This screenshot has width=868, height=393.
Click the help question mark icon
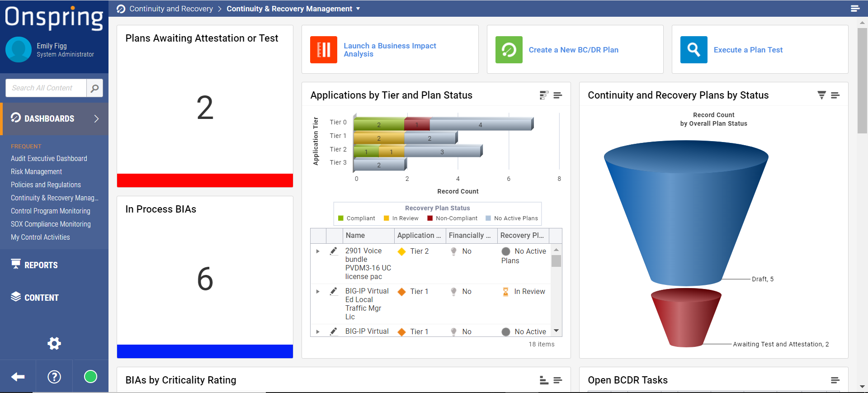click(x=54, y=377)
